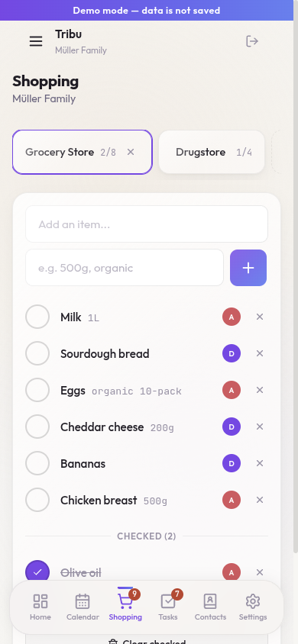Remove Milk item with X

click(x=260, y=317)
